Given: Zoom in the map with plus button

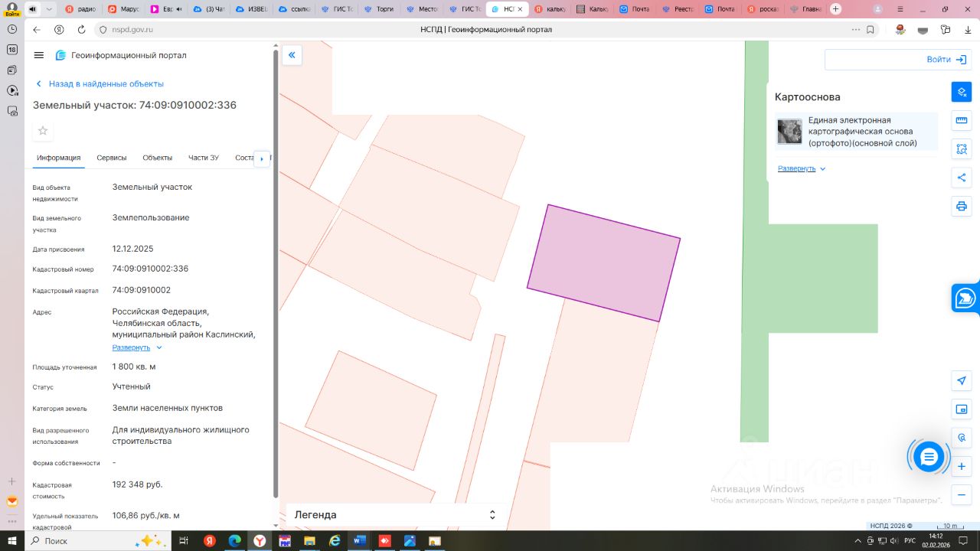Looking at the screenshot, I should [x=961, y=466].
